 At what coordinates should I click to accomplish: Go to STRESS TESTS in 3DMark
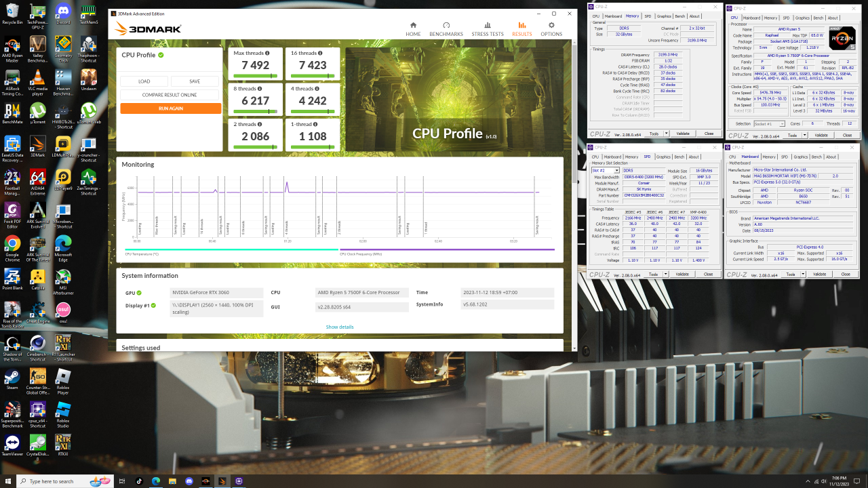488,29
